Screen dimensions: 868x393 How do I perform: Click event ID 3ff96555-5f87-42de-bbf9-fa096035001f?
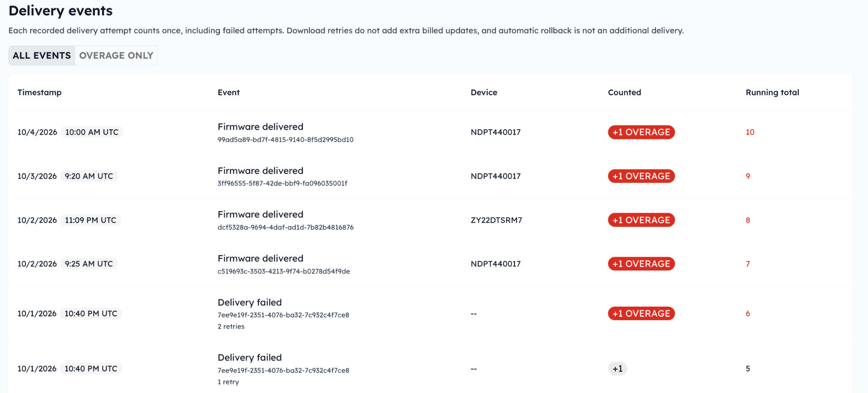tap(282, 183)
